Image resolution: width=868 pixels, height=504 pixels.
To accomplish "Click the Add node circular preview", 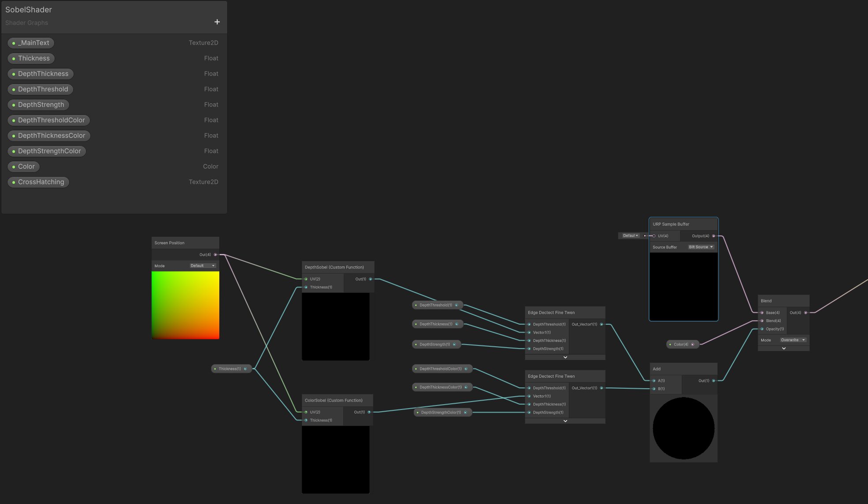I will (684, 428).
